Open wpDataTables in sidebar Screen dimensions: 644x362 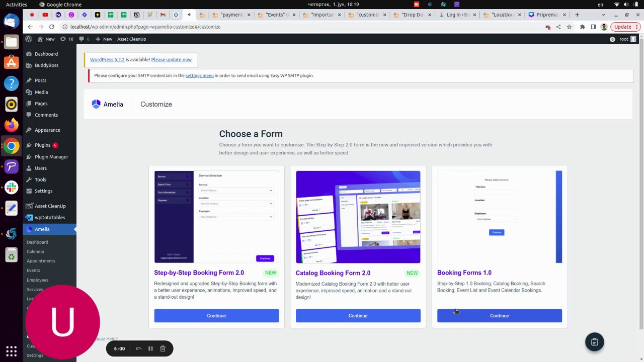pyautogui.click(x=49, y=218)
